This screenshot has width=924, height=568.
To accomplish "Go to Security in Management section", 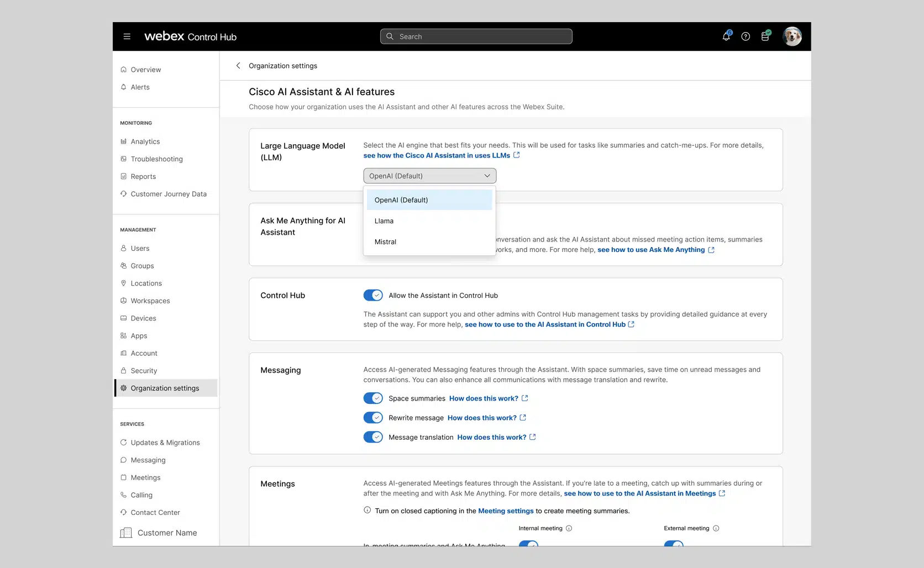I will 144,371.
